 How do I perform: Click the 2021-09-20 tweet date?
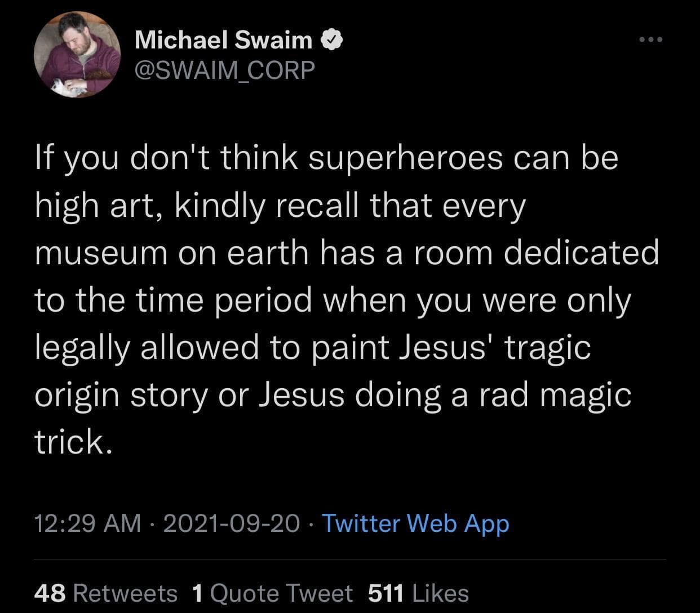coord(231,523)
